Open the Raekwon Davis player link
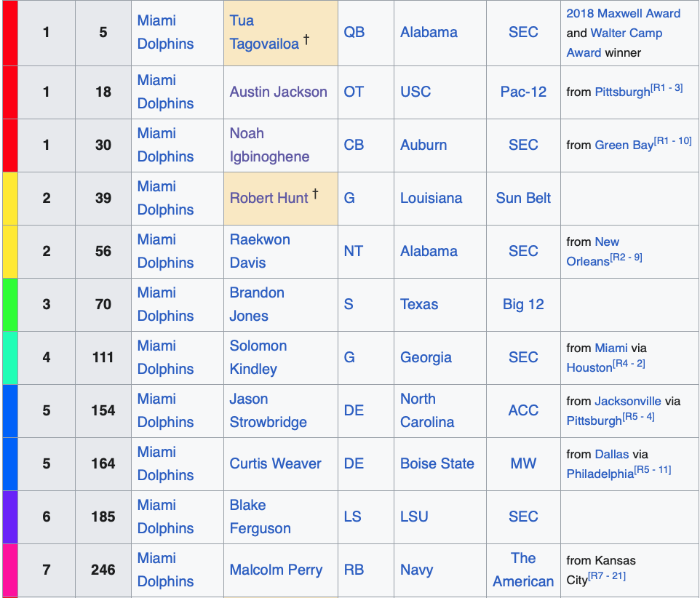 [260, 251]
